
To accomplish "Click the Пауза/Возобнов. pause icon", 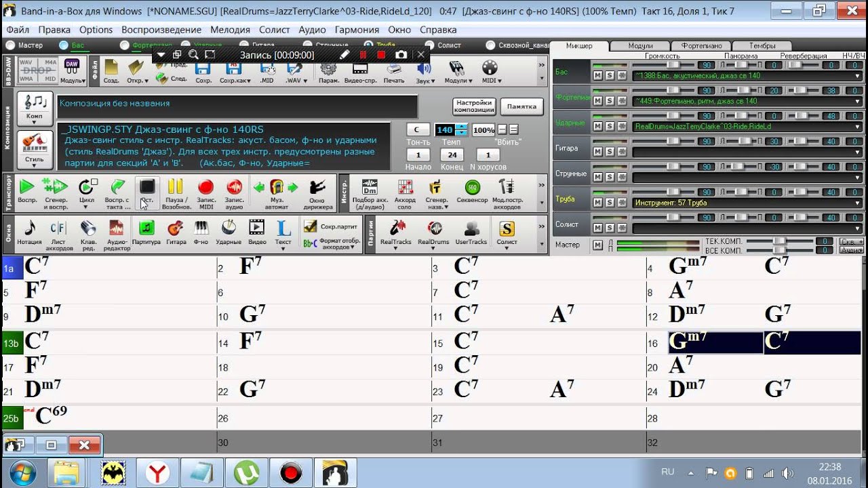I will [176, 193].
